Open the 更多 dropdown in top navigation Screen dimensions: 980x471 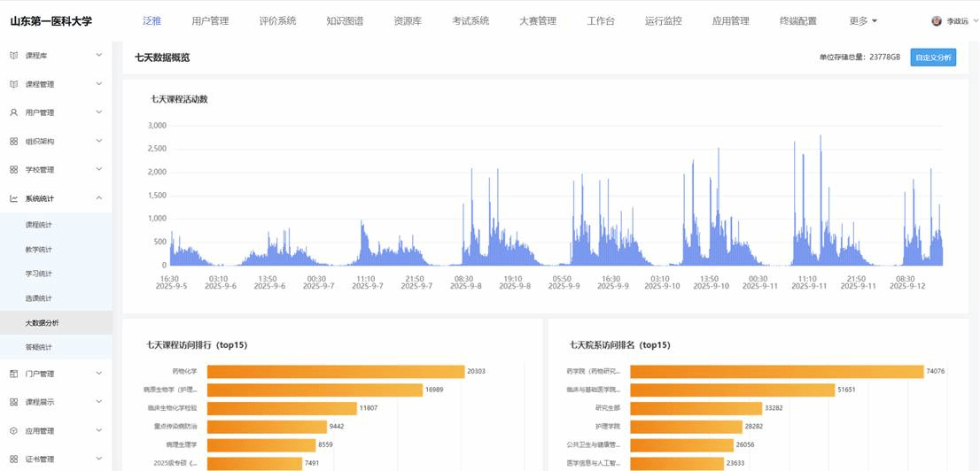(x=862, y=20)
